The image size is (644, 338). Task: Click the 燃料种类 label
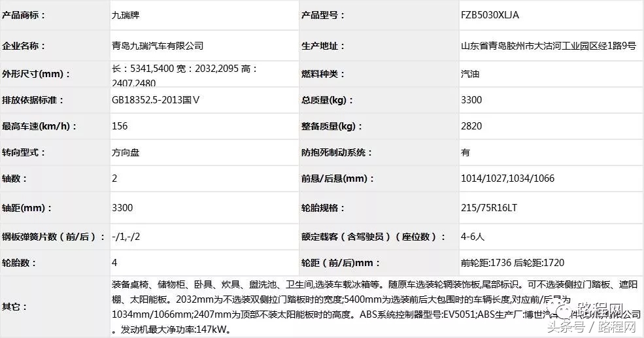point(323,75)
